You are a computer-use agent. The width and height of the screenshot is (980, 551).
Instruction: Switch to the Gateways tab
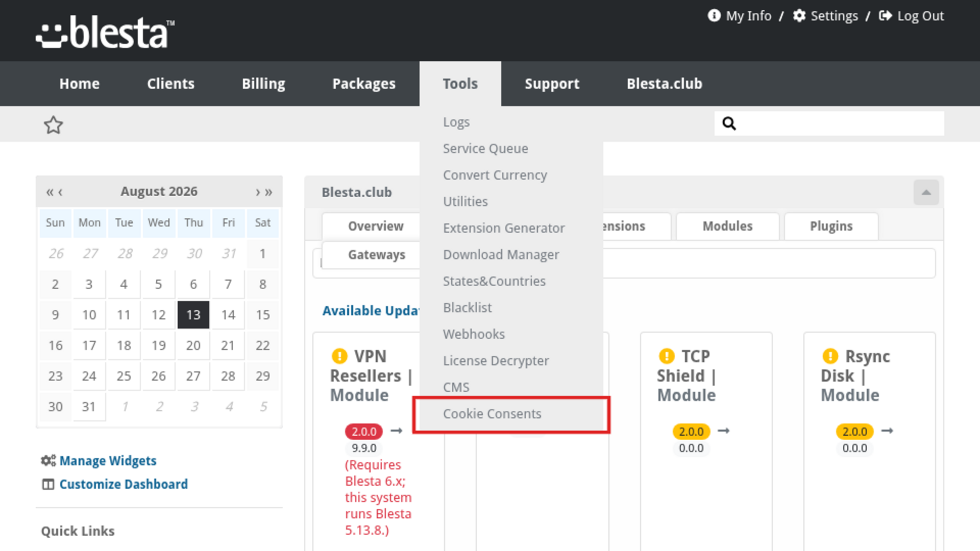point(377,255)
